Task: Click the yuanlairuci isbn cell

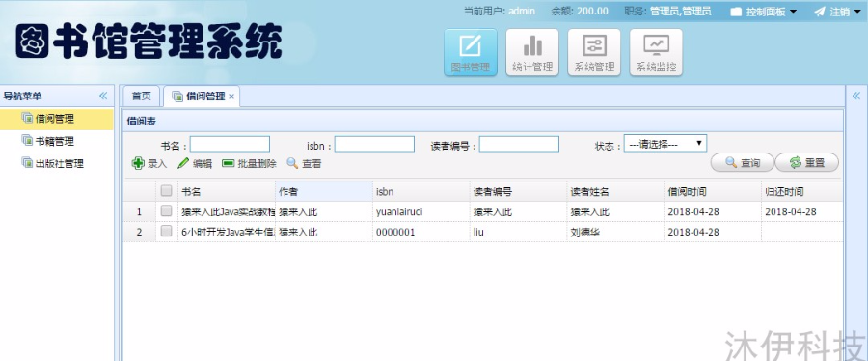Action: point(421,211)
